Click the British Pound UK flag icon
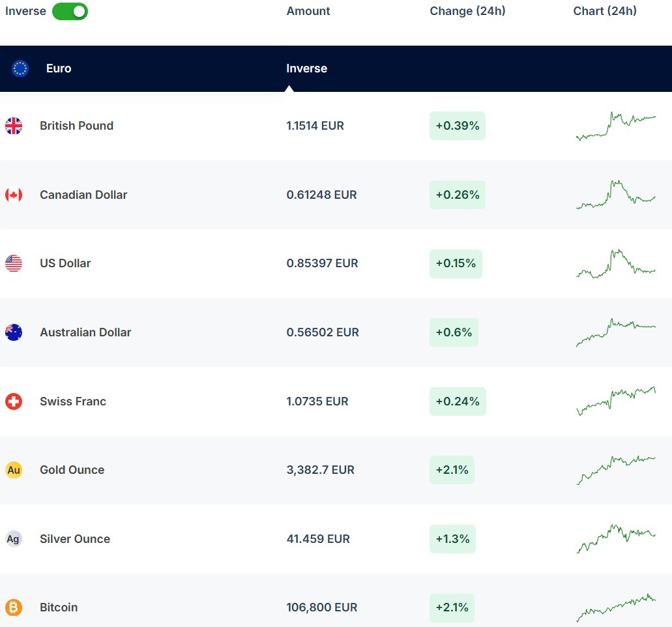Image resolution: width=672 pixels, height=627 pixels. tap(14, 126)
